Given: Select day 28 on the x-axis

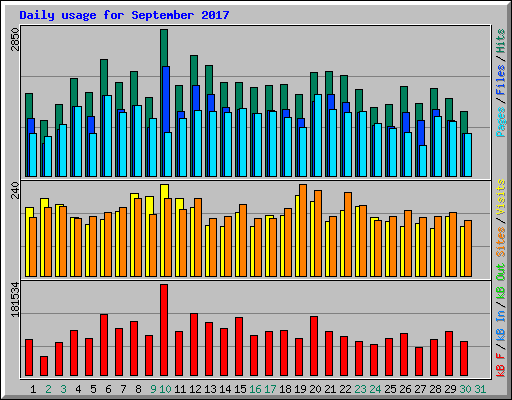Looking at the screenshot, I should pos(435,389).
